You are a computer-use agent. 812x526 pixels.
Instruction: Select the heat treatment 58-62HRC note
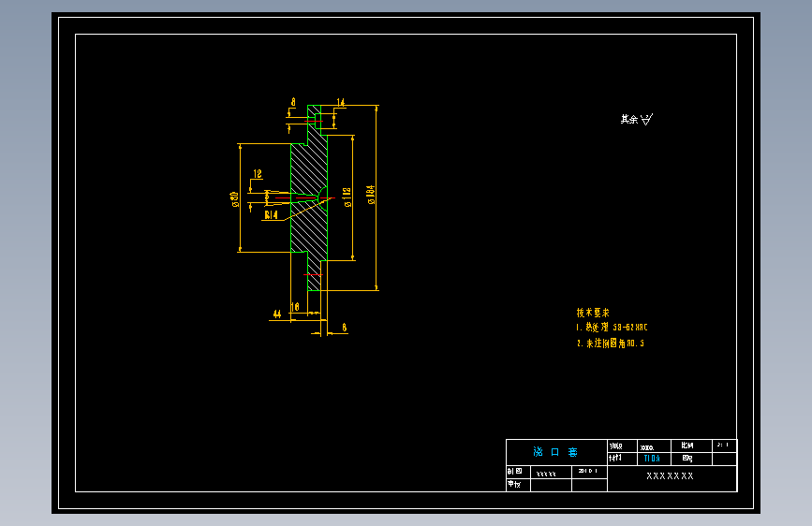[612, 328]
